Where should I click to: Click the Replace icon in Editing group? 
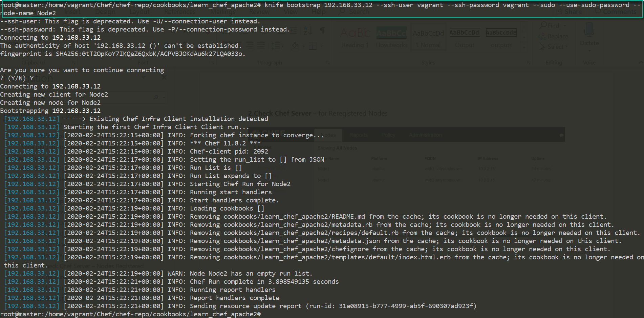[x=543, y=36]
